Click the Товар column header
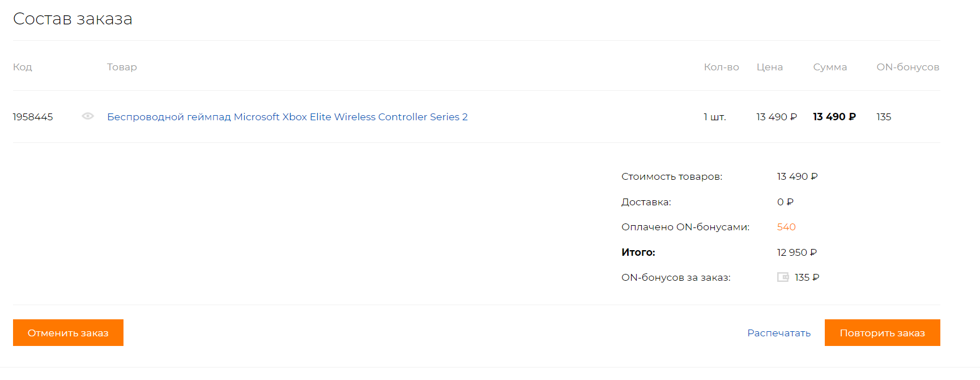This screenshot has width=980, height=380. tap(122, 67)
